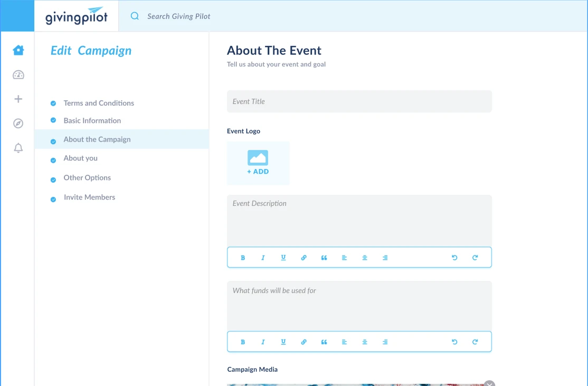Click the Event Logo label

243,131
